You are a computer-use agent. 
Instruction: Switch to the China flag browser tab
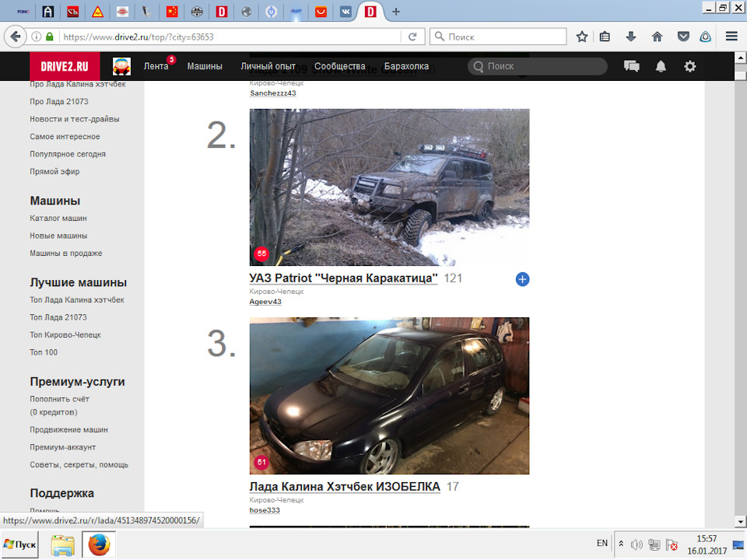(x=172, y=12)
